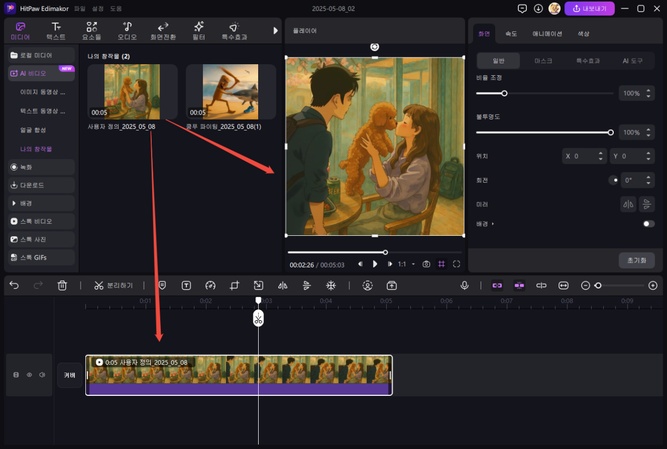667x449 pixels.
Task: Open the Audio tab with music note icon
Action: (x=127, y=31)
